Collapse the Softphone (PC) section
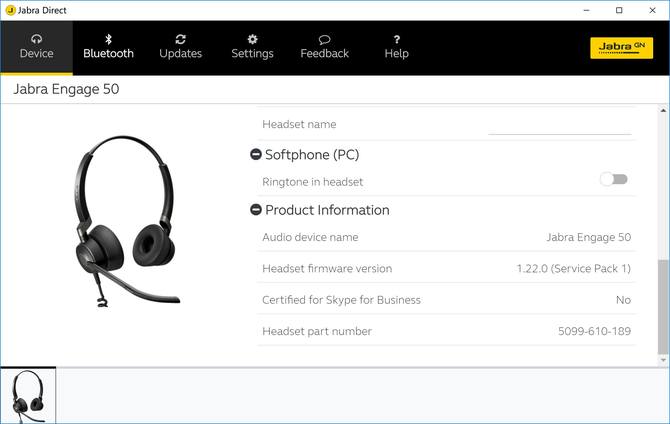 click(x=256, y=154)
